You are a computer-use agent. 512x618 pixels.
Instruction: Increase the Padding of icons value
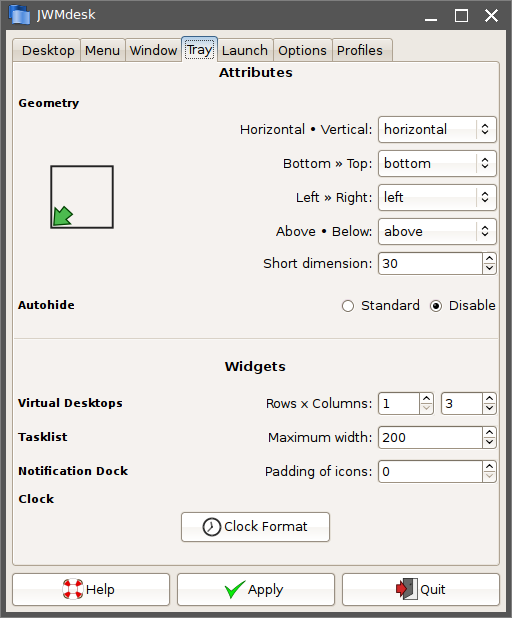[x=489, y=466]
